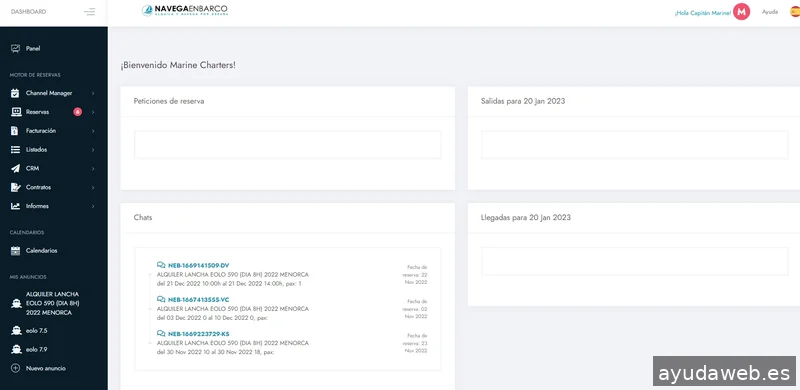Click text 'del 21 Dec 2022 10:00h' chat line
Screen dimensions: 800x390
point(229,283)
